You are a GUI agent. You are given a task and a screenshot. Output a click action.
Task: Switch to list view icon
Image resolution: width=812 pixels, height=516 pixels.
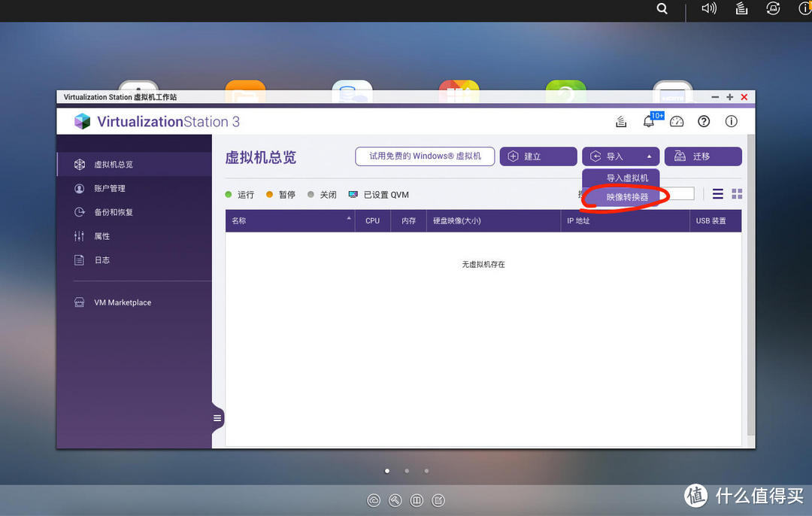tap(718, 194)
